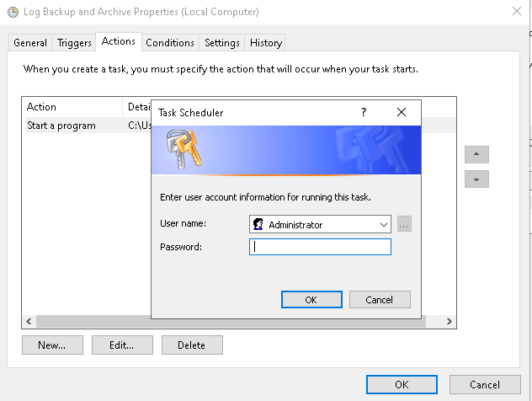The image size is (532, 401).
Task: Close the Task Scheduler credentials dialog
Action: (402, 112)
